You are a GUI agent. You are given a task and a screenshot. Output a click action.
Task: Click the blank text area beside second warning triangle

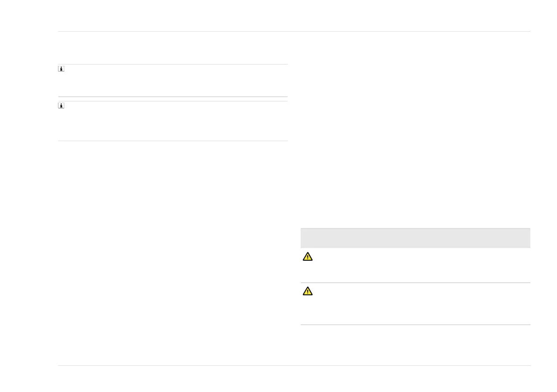(421, 304)
